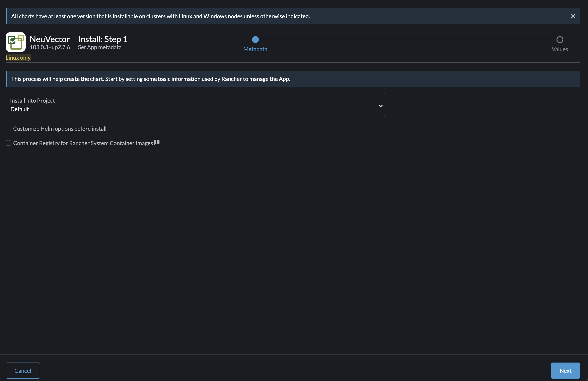Check Container Registry for Rancher System Images

8,143
